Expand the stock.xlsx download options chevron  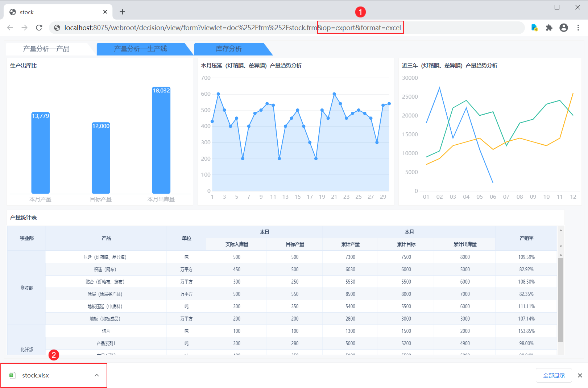tap(96, 375)
